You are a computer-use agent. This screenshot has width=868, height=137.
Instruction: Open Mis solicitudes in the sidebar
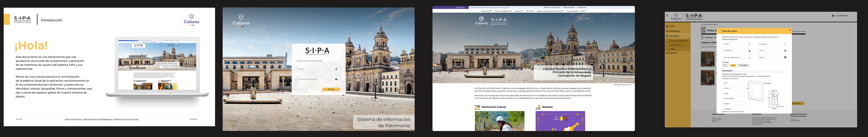click(x=678, y=45)
